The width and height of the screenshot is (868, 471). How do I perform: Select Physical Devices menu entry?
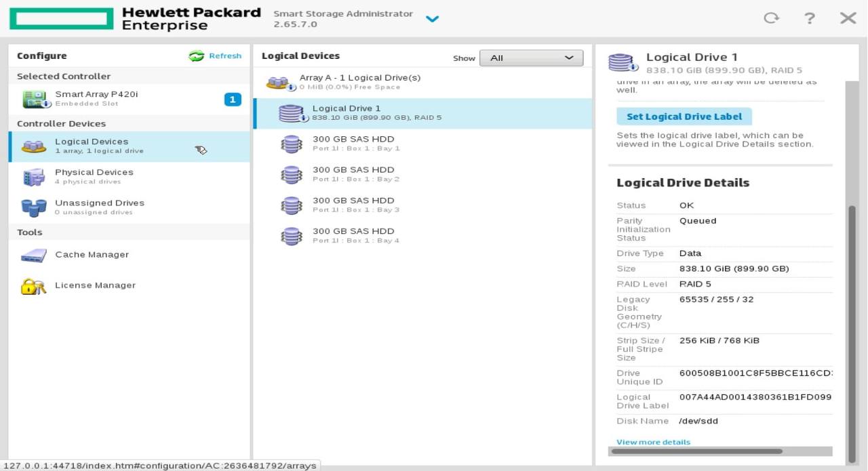pyautogui.click(x=94, y=176)
